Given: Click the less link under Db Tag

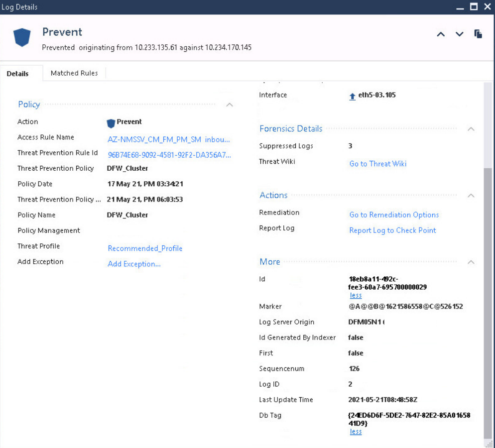Looking at the screenshot, I should 356,432.
